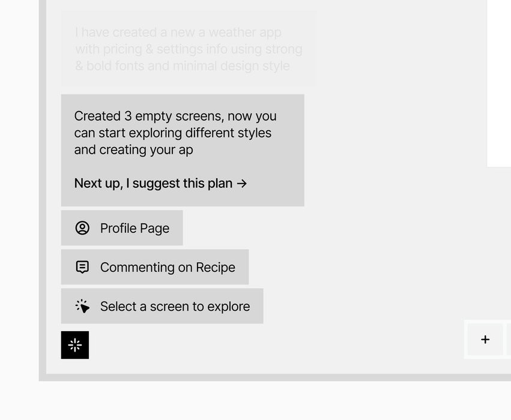
Task: Click the comment bubble icon on Commenting on Recipe
Action: (82, 267)
